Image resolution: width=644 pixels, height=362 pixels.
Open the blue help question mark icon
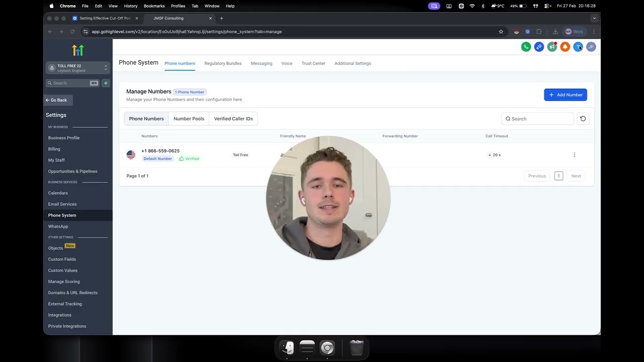(x=578, y=47)
